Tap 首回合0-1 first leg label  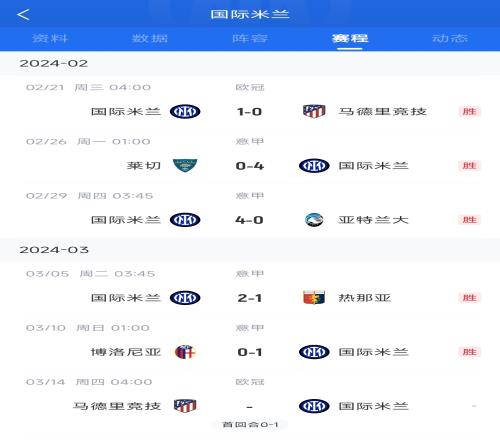coord(250,425)
